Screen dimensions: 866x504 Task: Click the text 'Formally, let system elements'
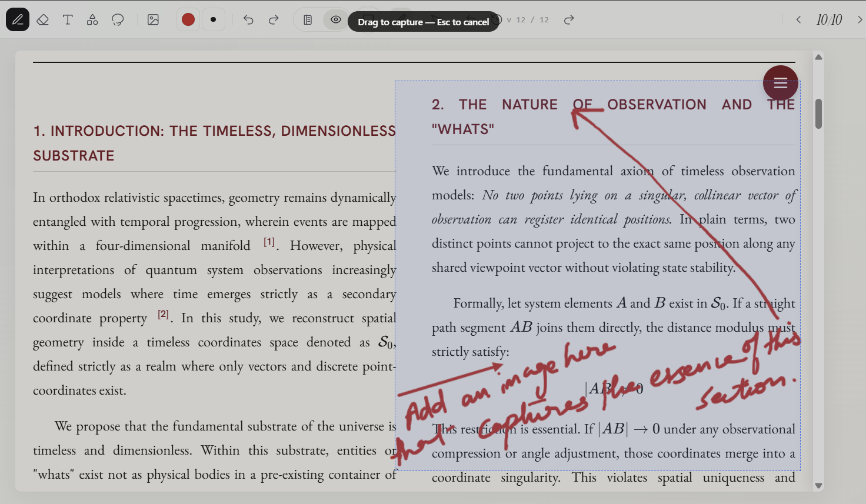tap(533, 303)
